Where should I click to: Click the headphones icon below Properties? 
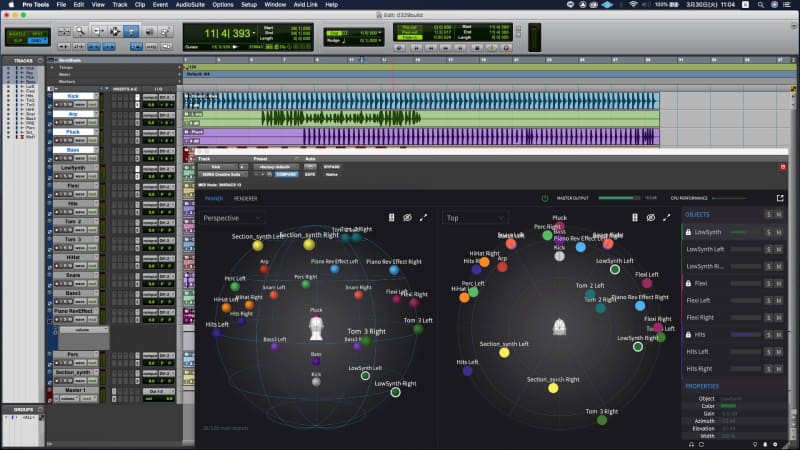pyautogui.click(x=691, y=444)
